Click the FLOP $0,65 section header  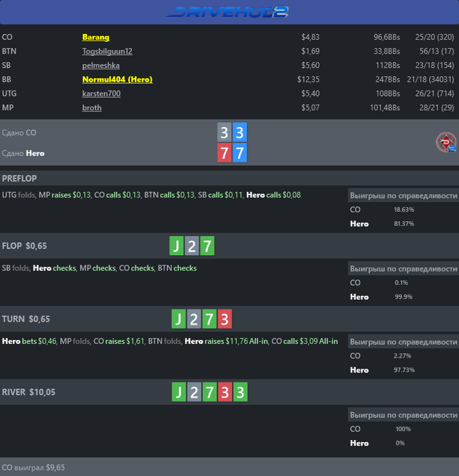click(x=24, y=246)
